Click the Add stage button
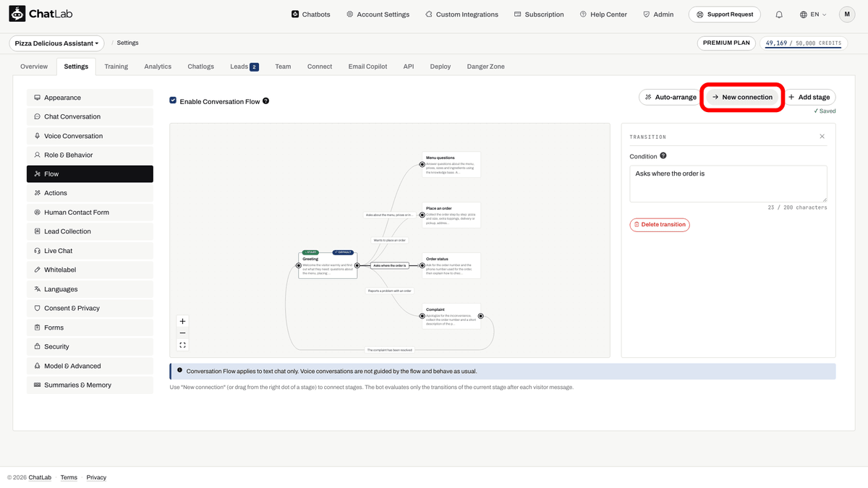 coord(809,97)
